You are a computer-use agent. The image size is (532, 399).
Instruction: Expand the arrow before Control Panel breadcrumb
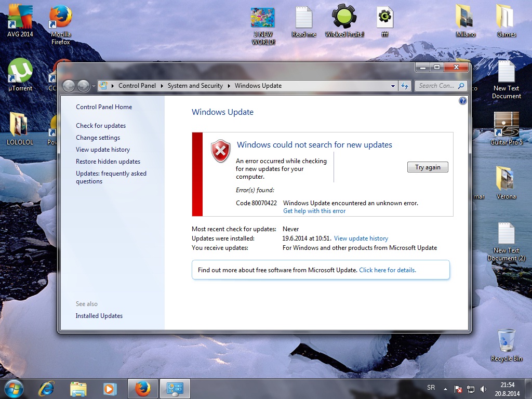(113, 86)
